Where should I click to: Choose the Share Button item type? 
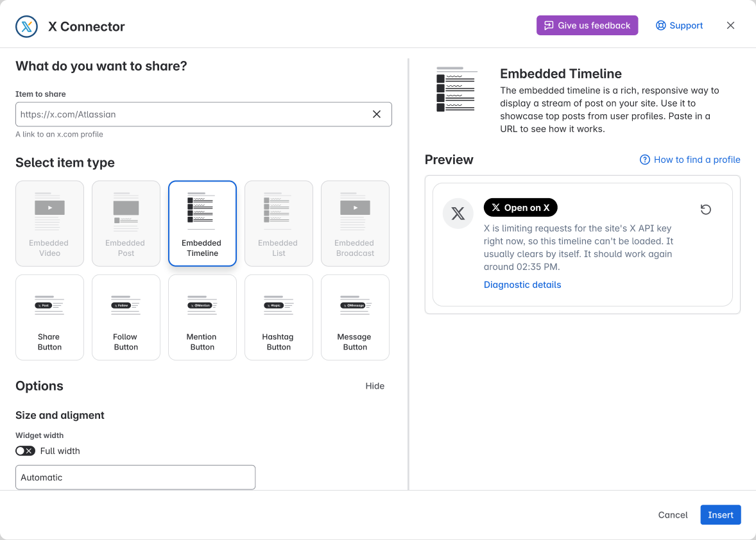click(x=49, y=317)
